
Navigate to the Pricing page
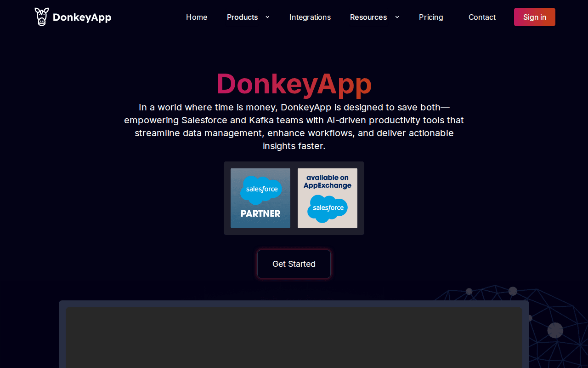431,17
